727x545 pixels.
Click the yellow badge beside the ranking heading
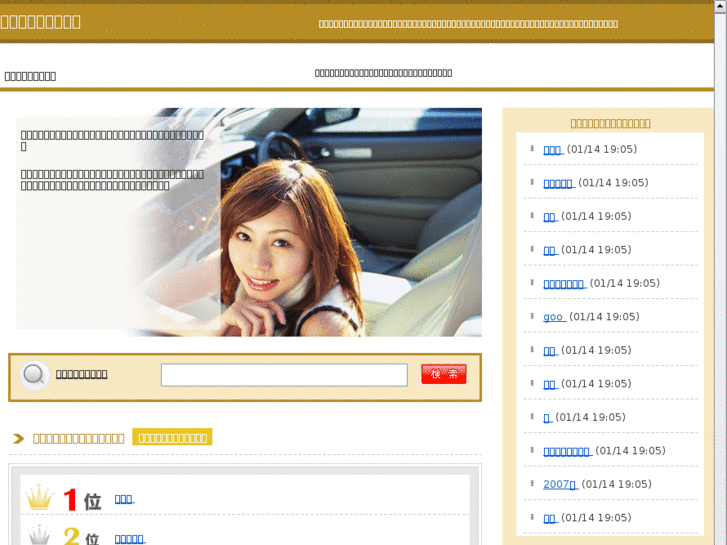tap(172, 437)
